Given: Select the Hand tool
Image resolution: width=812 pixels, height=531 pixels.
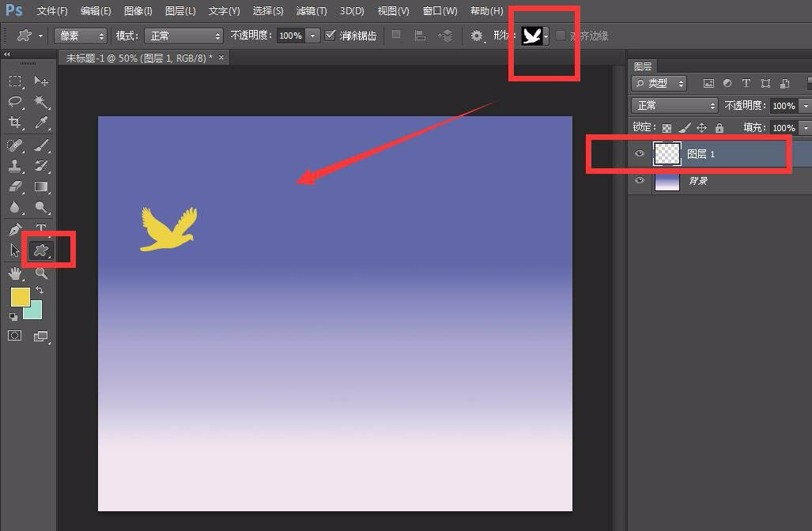Looking at the screenshot, I should pyautogui.click(x=15, y=273).
